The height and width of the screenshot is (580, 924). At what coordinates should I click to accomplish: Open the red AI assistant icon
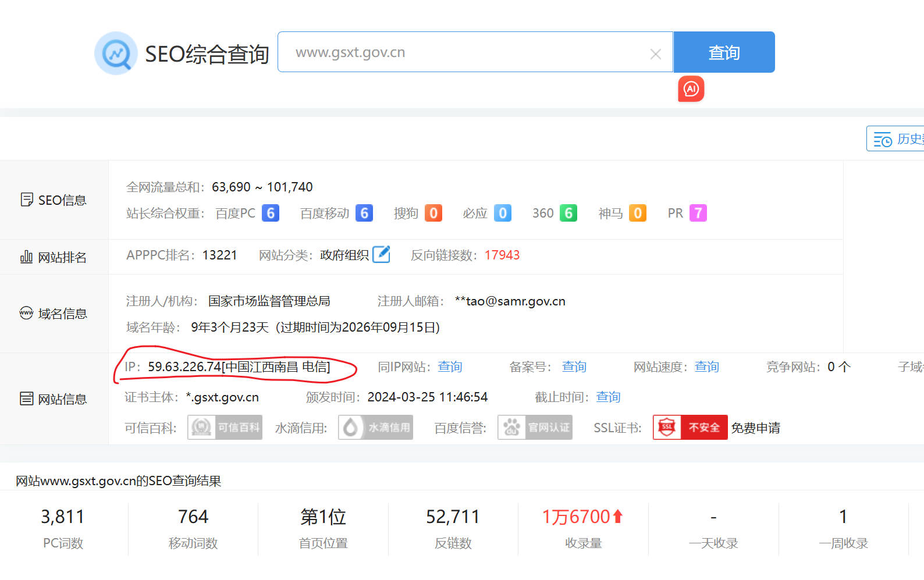691,89
